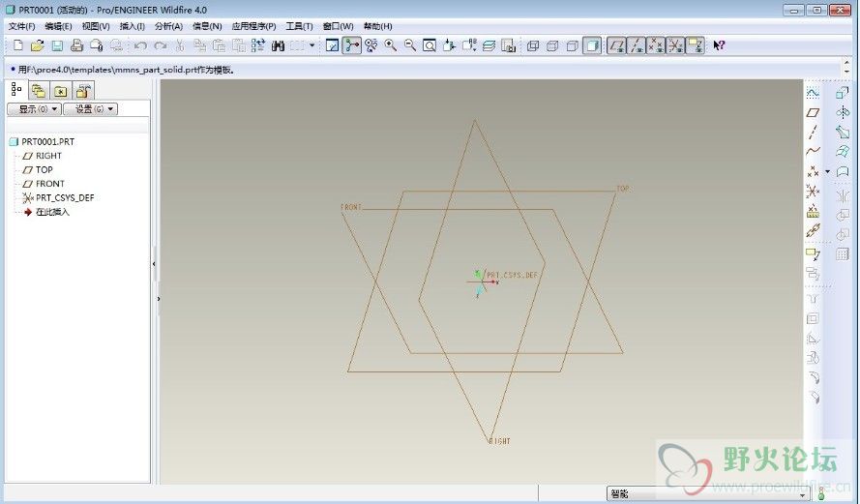The height and width of the screenshot is (504, 860).
Task: Open the 插入(I) menu
Action: 133,26
